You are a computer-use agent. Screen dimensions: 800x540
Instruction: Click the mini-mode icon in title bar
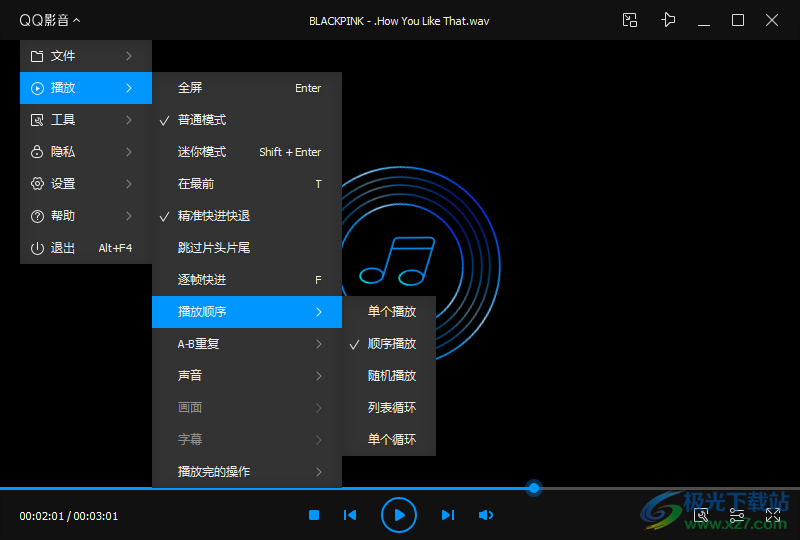tap(630, 20)
